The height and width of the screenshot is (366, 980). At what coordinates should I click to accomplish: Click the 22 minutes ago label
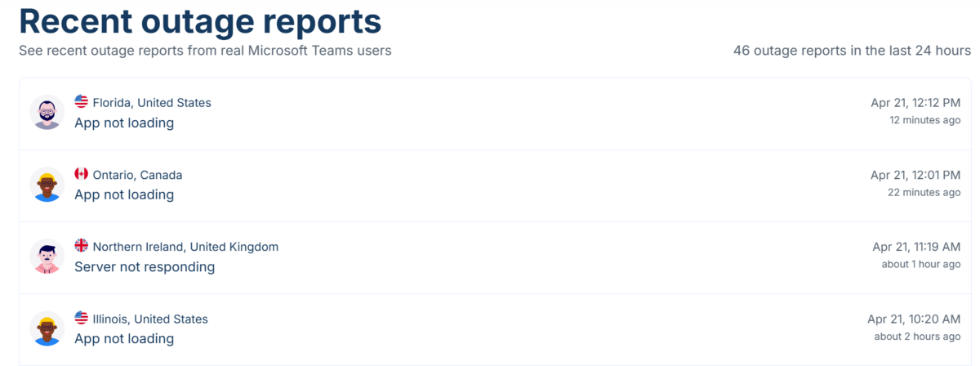(x=924, y=193)
